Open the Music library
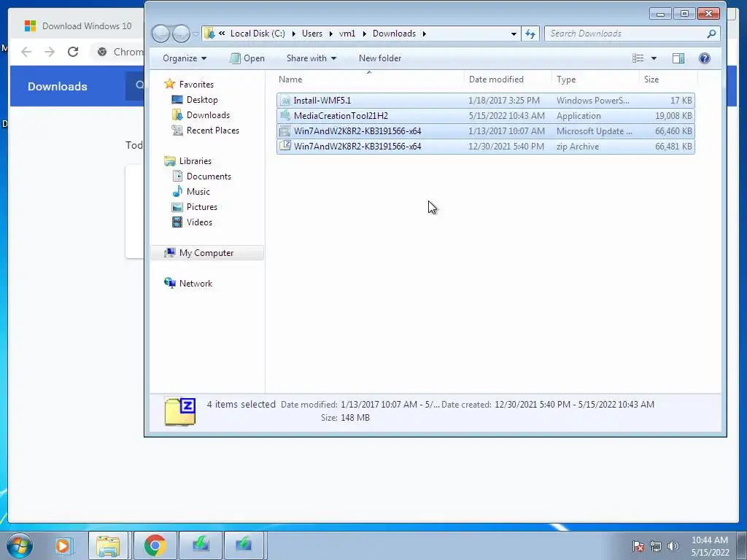747x560 pixels. coord(198,192)
